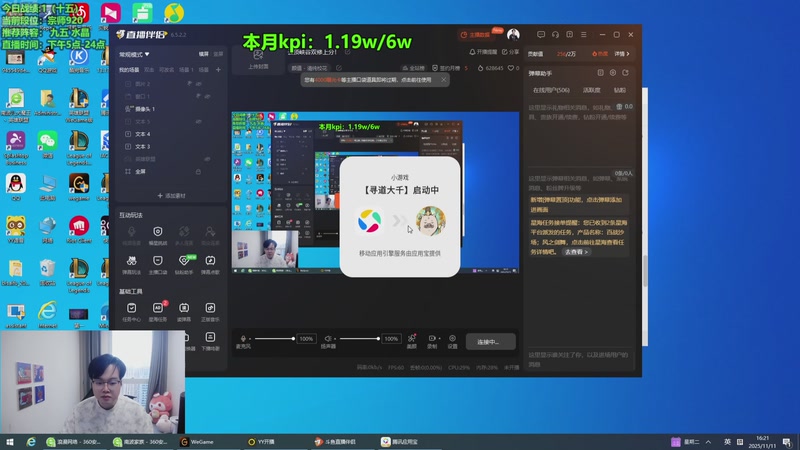The width and height of the screenshot is (800, 450).
Task: Open the microphone device dropdown arrow
Action: click(250, 339)
